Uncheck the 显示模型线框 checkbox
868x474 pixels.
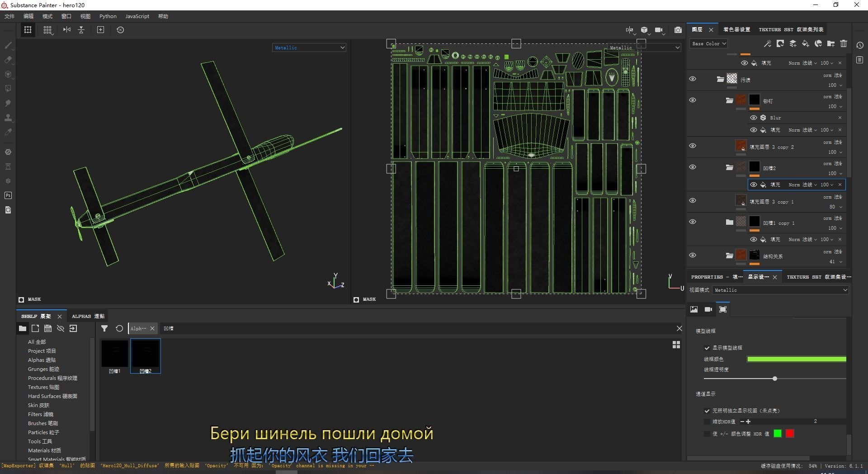707,348
